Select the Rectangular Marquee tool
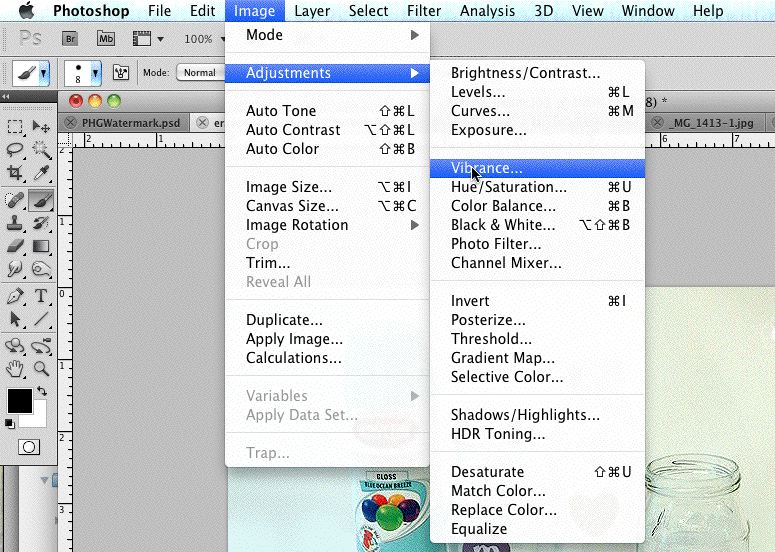The image size is (775, 552). 15,127
